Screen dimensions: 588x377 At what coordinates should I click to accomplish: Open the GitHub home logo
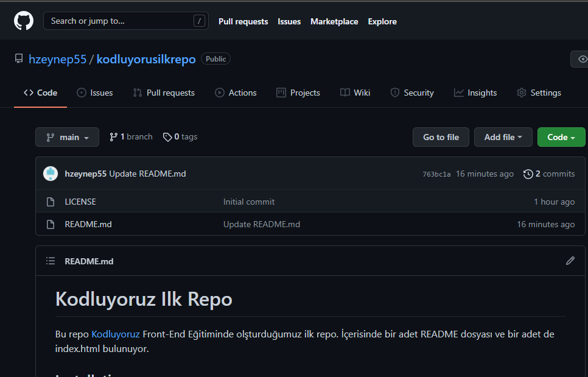(24, 21)
